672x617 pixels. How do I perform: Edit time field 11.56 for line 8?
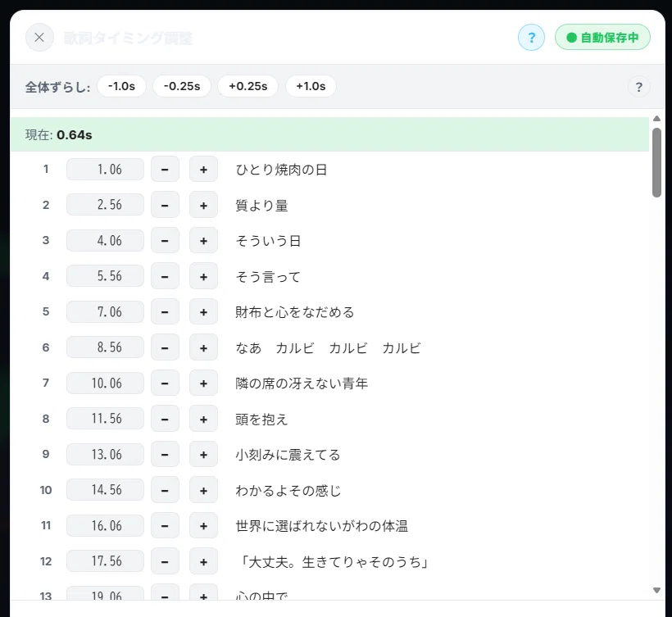(x=105, y=418)
